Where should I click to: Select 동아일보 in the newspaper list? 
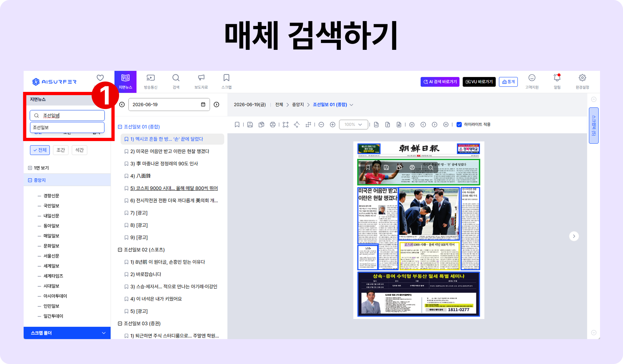pos(51,226)
